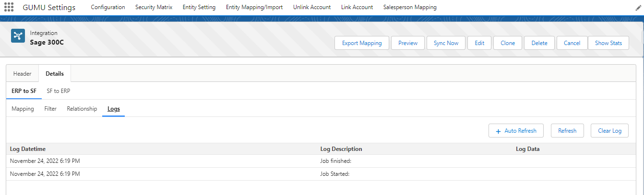Click datetime in the Job Started row
Screen dimensions: 644x195
pos(45,174)
